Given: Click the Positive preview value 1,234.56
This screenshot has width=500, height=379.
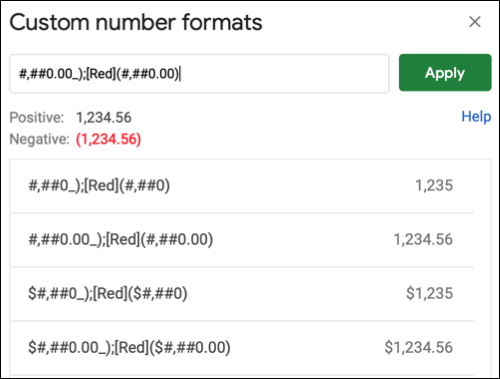Looking at the screenshot, I should [104, 118].
